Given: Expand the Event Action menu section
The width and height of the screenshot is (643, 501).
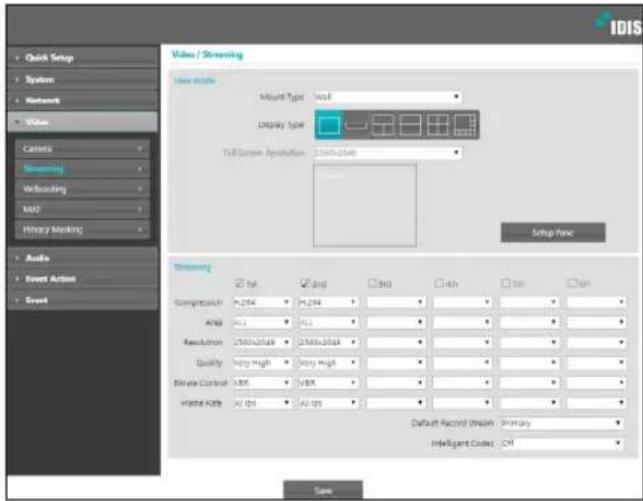Looking at the screenshot, I should pos(83,279).
